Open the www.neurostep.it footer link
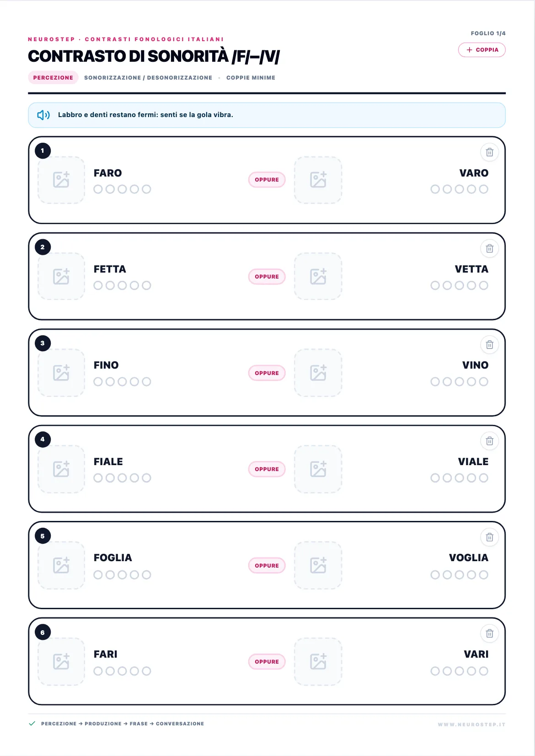The width and height of the screenshot is (535, 756). [x=471, y=724]
